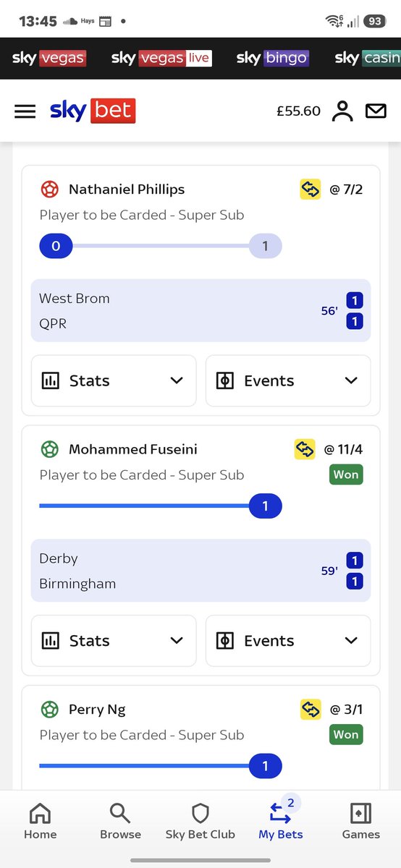Open the Games tab
The height and width of the screenshot is (868, 401).
[x=360, y=822]
